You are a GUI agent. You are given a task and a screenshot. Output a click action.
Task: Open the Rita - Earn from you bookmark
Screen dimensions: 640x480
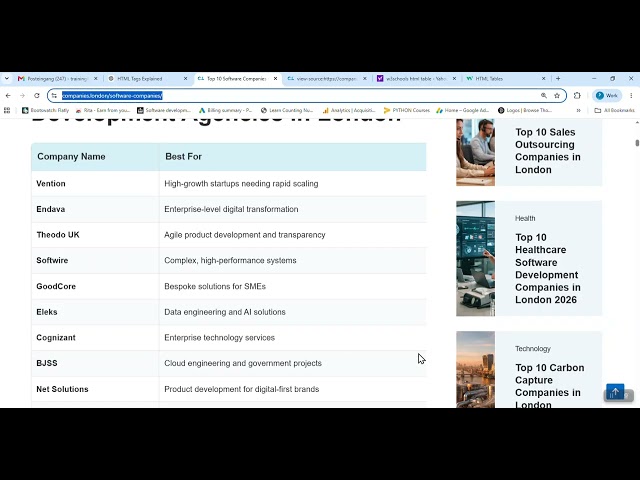[x=103, y=110]
